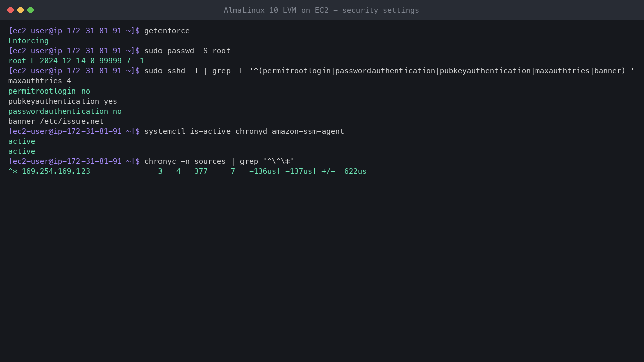
Task: Click the window title "AlmaLinux 10 LVM on EC2"
Action: click(x=276, y=10)
